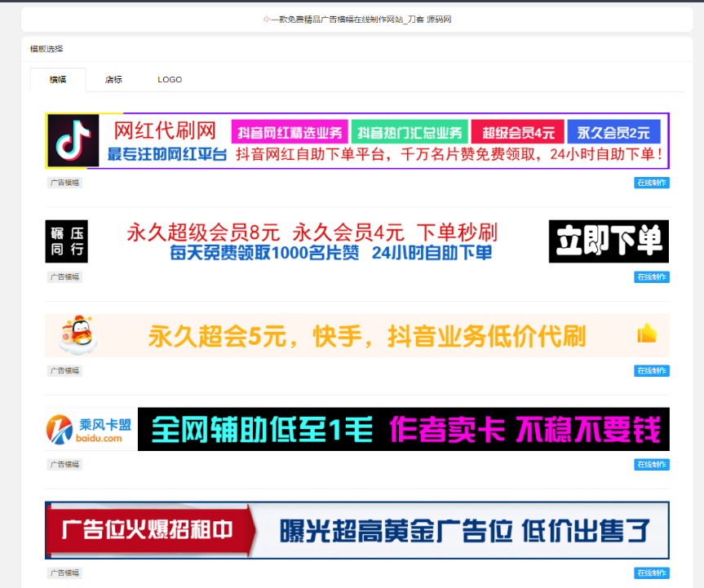704x588 pixels.
Task: Click the speaker announcement icon in header
Action: [266, 20]
